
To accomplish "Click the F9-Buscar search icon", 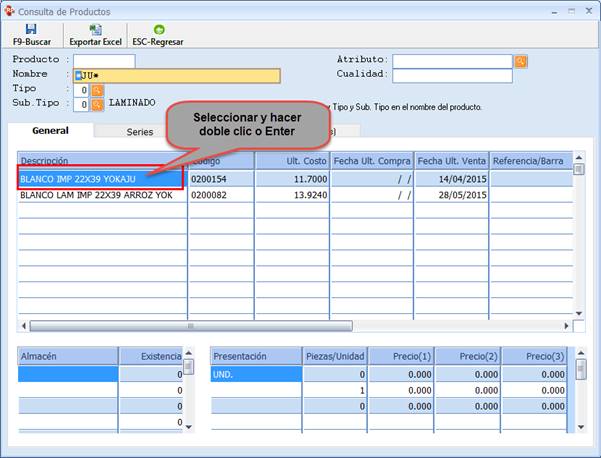I will (31, 30).
